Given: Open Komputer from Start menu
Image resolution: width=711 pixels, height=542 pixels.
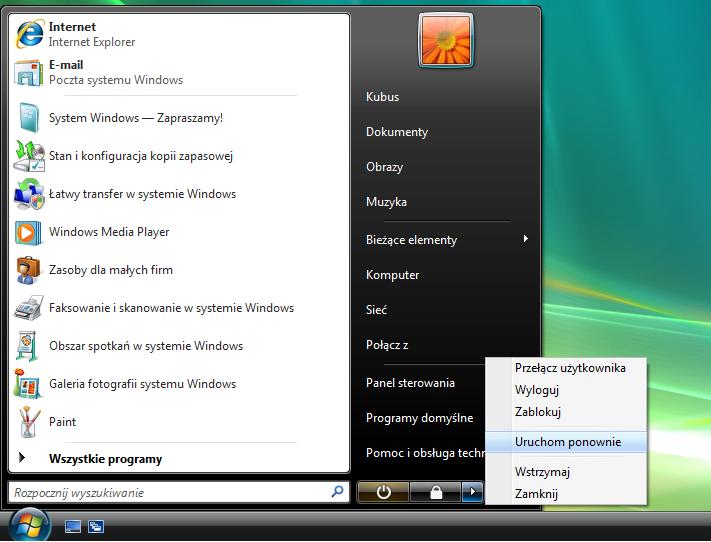Looking at the screenshot, I should [392, 275].
